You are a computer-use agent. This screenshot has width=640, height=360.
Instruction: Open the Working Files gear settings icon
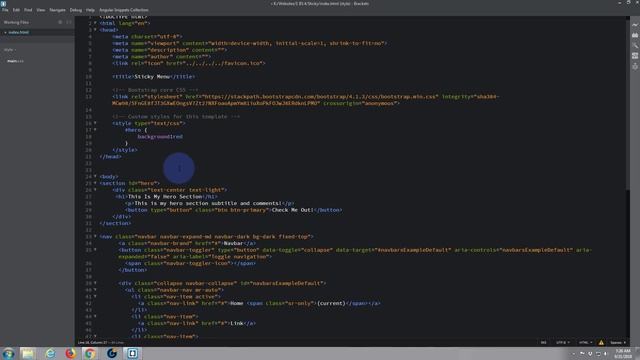click(60, 22)
